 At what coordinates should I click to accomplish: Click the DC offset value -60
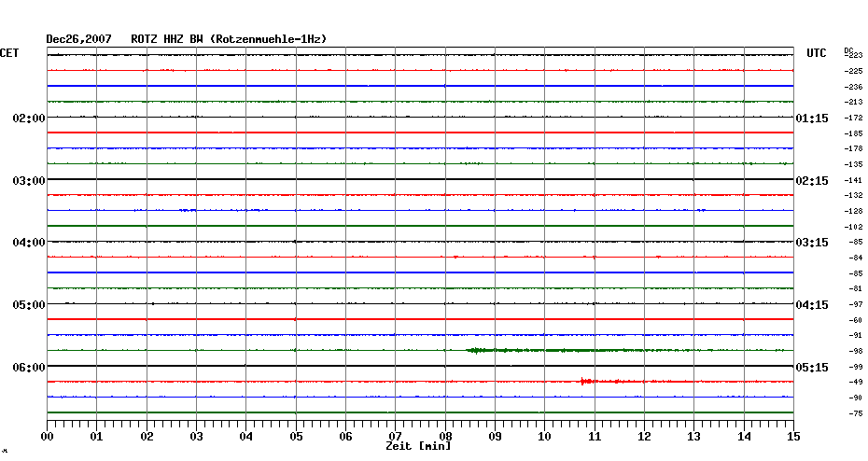855,320
